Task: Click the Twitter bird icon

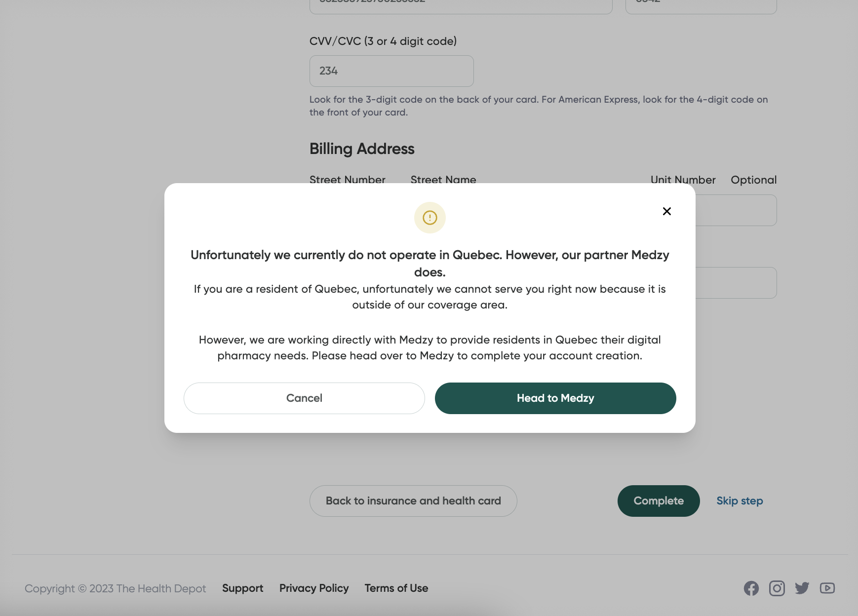Action: 802,588
